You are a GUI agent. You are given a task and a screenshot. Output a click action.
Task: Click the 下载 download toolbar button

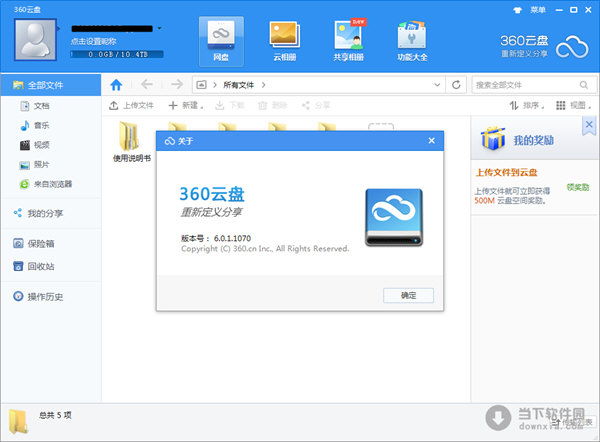click(x=230, y=105)
